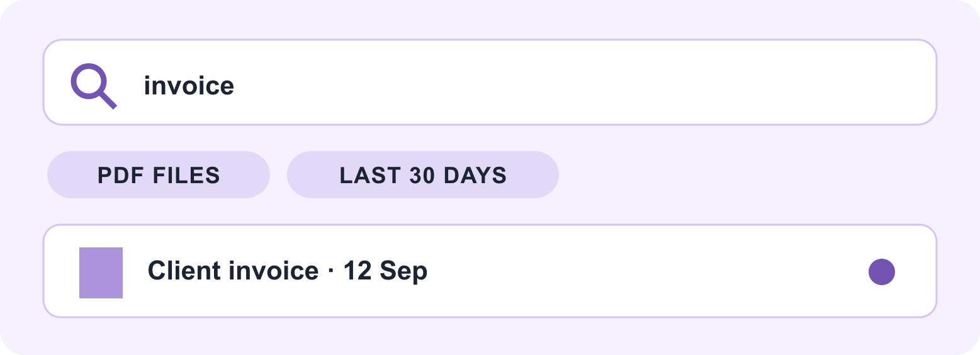Viewport: 980px width, 355px height.
Task: Click the "12 Sep" date in the result
Action: [385, 271]
